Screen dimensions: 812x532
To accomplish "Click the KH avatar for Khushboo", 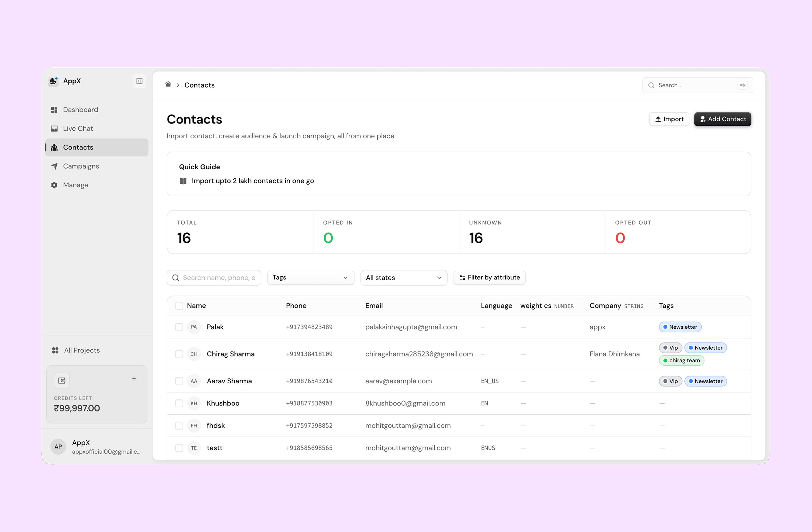I will pos(194,403).
